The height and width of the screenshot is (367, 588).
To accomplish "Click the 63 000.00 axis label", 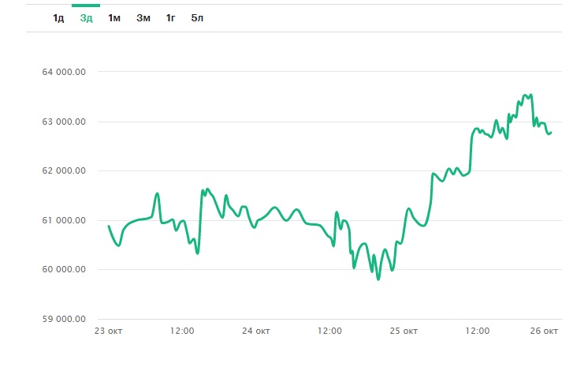I will point(63,122).
